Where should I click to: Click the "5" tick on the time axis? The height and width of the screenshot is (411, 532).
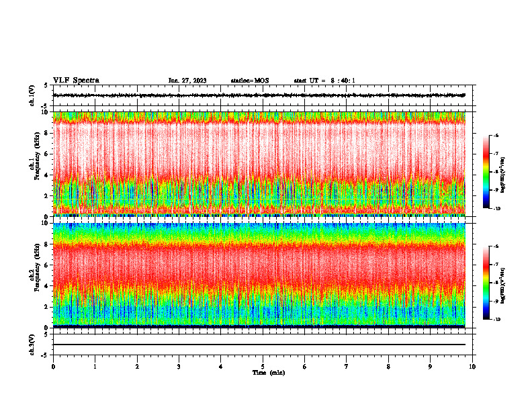[263, 367]
